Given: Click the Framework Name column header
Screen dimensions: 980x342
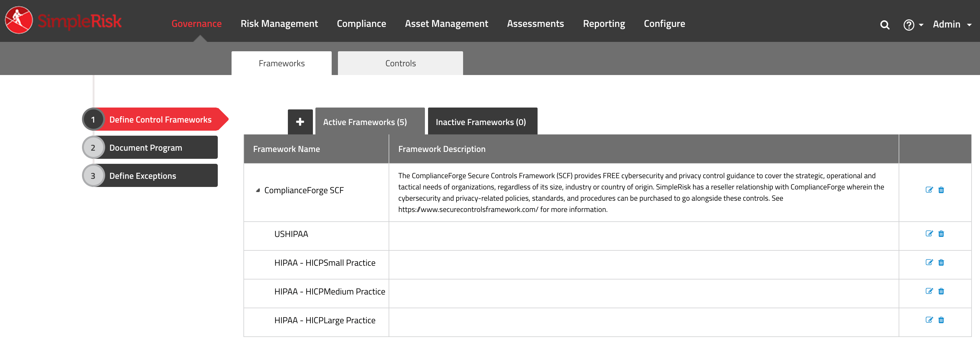Looking at the screenshot, I should point(316,149).
